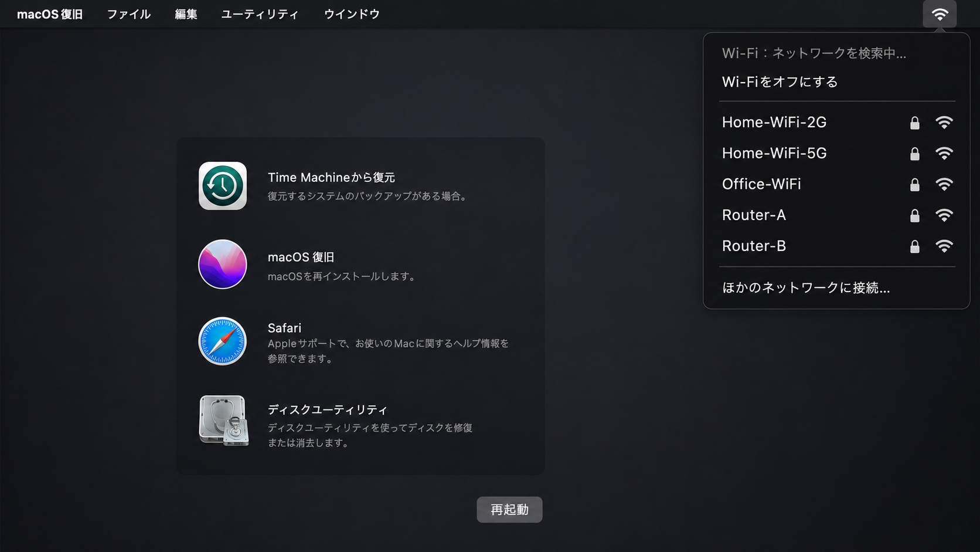Click description 復元するシステムのバックアップがある場合。
980x552 pixels.
pyautogui.click(x=369, y=196)
